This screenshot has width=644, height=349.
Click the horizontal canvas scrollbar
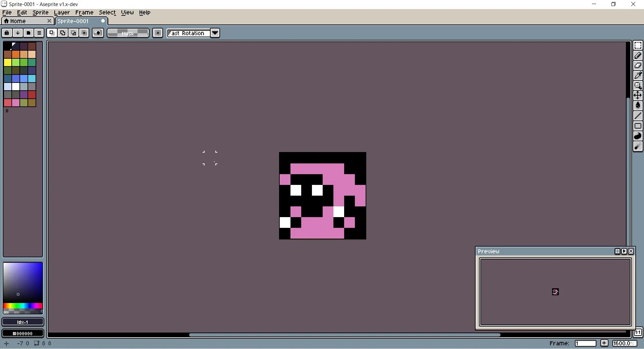[344, 335]
